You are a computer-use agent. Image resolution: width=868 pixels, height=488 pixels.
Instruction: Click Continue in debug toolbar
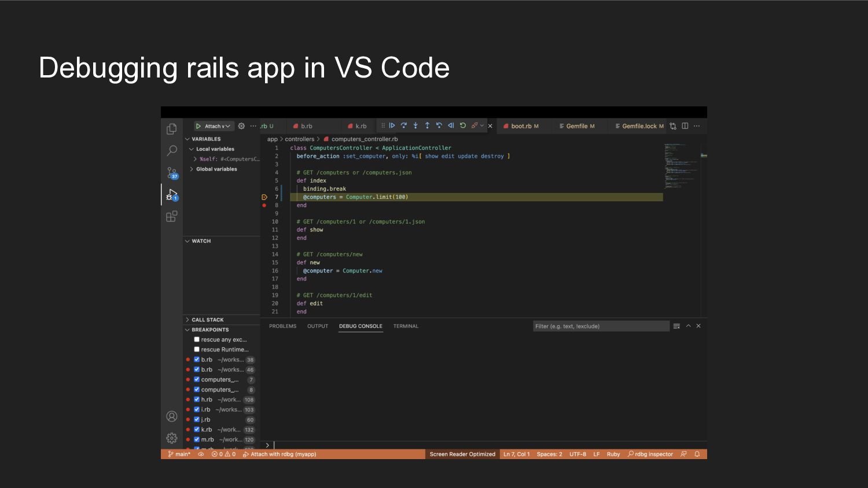click(x=392, y=125)
